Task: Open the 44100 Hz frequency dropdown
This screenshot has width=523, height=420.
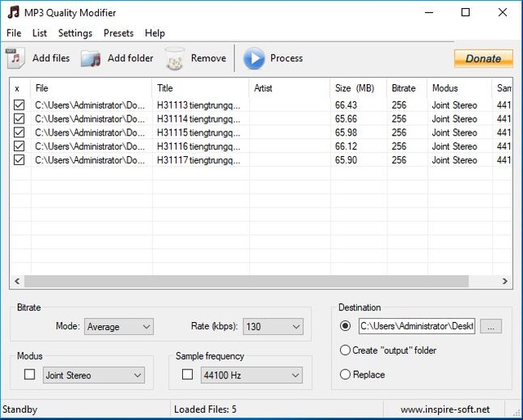Action: [252, 375]
